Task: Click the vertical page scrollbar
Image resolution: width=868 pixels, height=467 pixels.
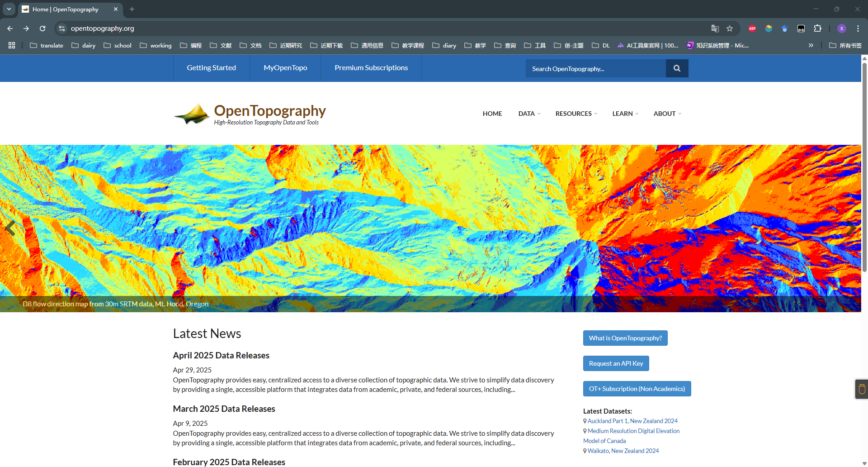Action: tap(864, 167)
